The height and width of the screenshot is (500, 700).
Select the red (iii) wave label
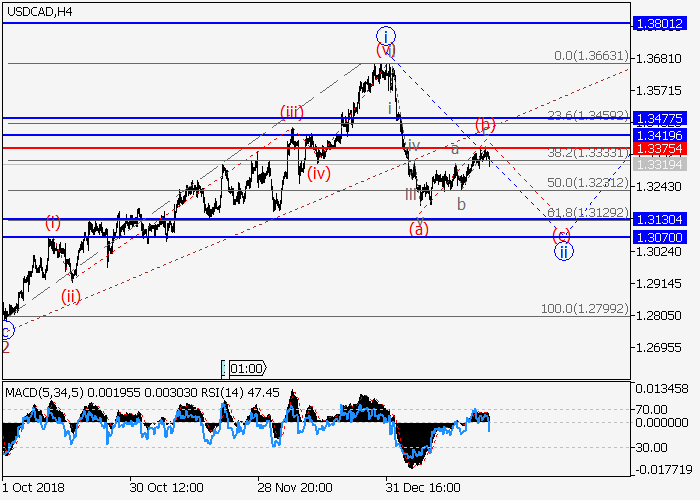pos(291,111)
